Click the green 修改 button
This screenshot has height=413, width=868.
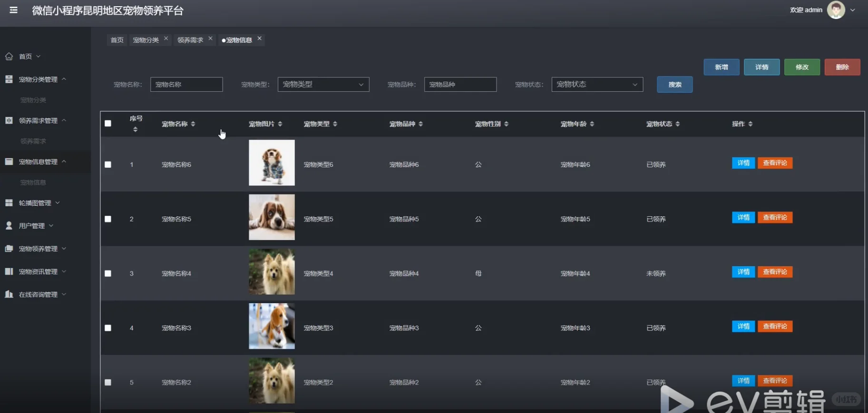pyautogui.click(x=802, y=67)
